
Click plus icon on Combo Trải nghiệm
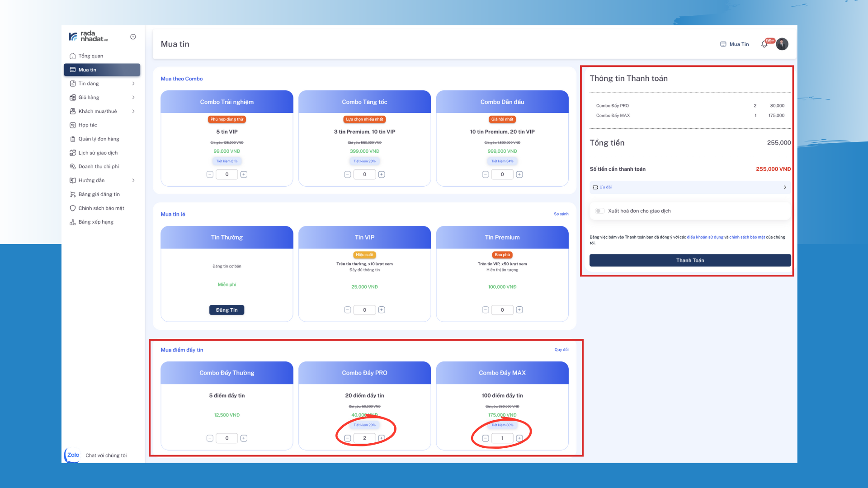[244, 174]
